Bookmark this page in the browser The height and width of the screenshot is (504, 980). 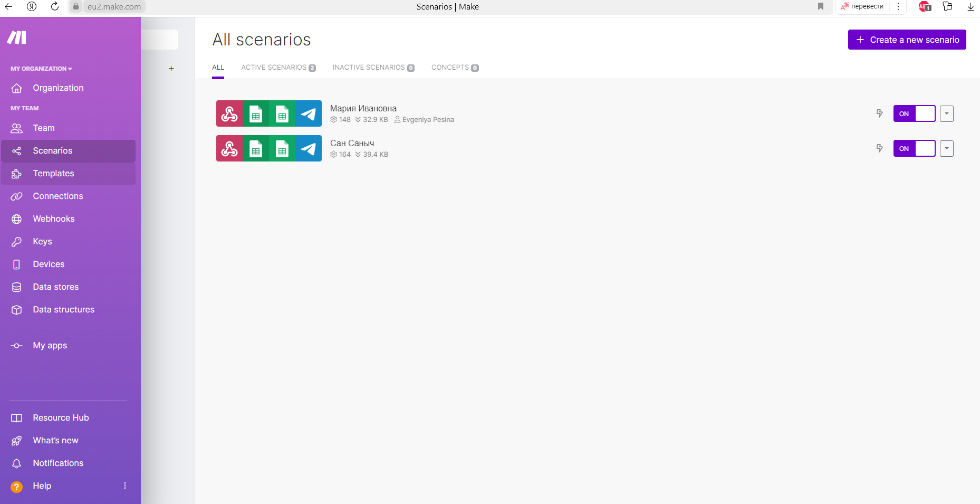pyautogui.click(x=821, y=6)
